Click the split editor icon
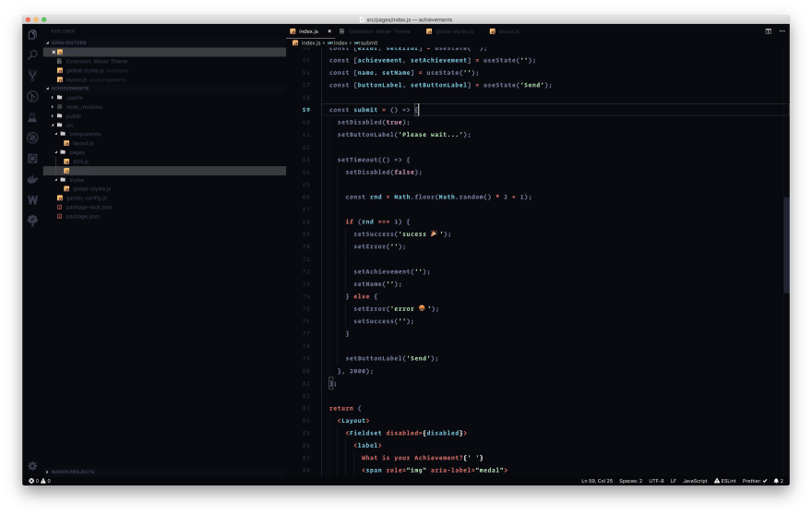812x515 pixels. point(768,31)
